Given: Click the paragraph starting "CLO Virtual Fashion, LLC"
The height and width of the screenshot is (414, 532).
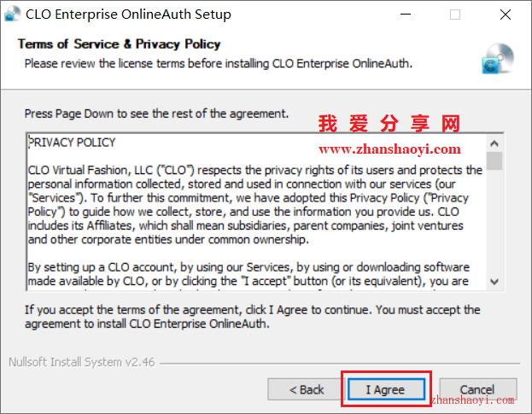Looking at the screenshot, I should (255, 205).
